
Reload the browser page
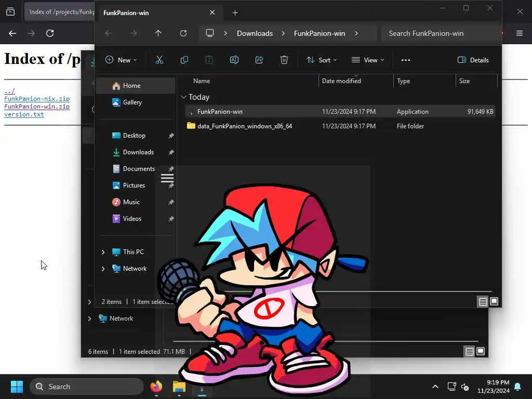point(50,33)
